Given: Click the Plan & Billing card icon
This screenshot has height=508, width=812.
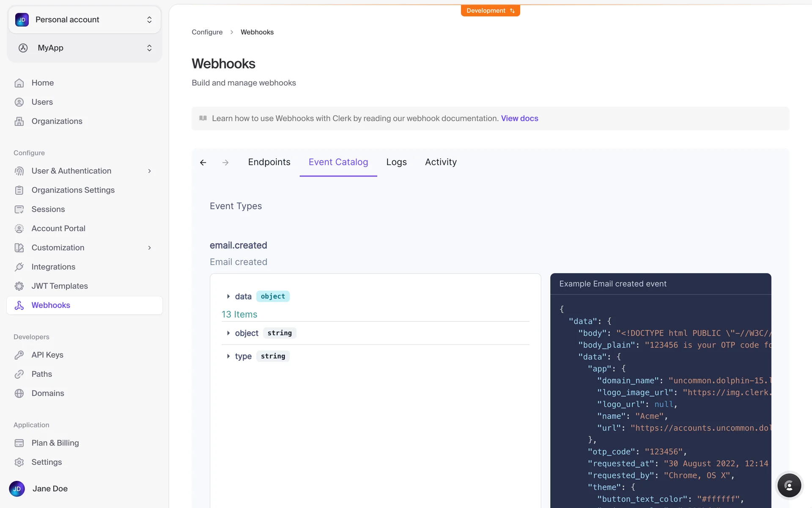Looking at the screenshot, I should point(19,443).
